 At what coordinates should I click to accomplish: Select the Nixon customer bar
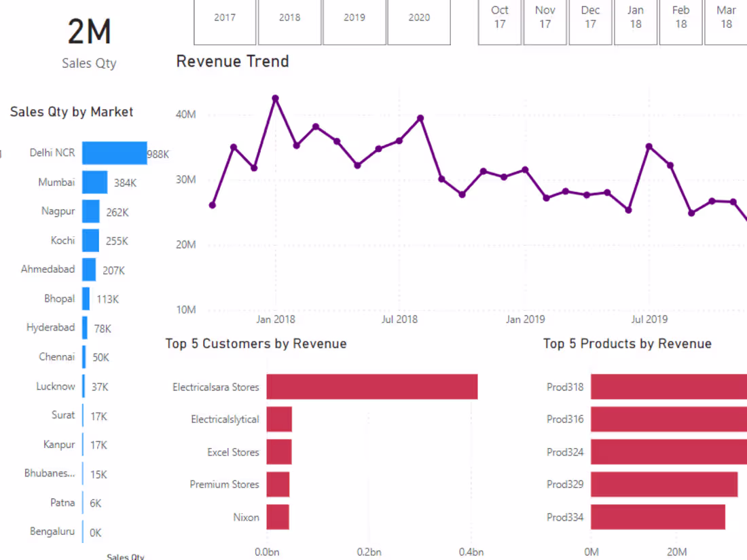(x=278, y=517)
